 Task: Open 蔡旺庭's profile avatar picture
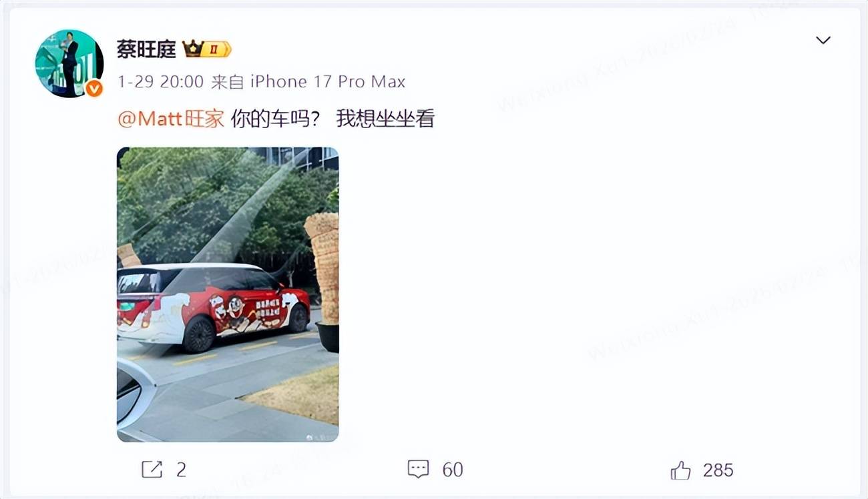pos(69,63)
